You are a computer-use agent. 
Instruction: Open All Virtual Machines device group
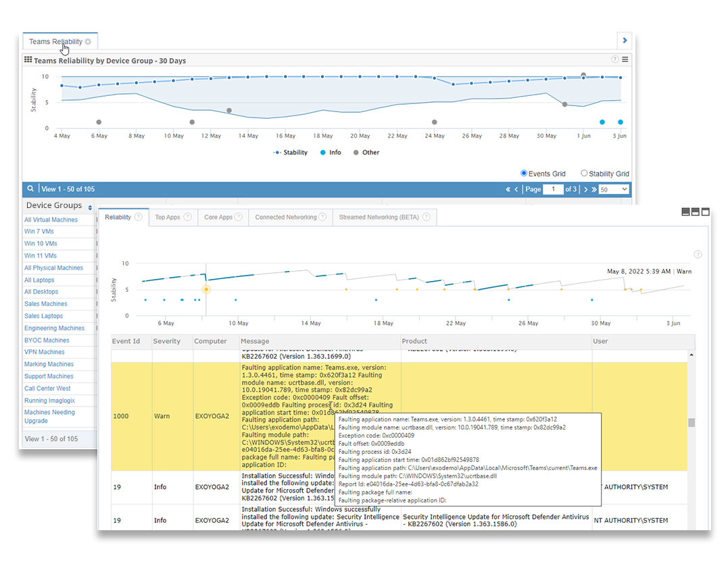pos(51,220)
